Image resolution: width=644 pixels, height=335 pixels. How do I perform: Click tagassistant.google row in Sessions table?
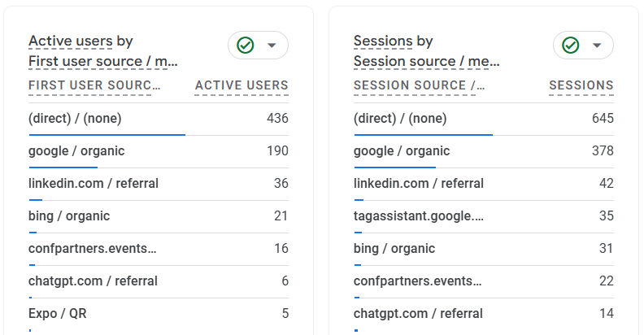pos(419,216)
